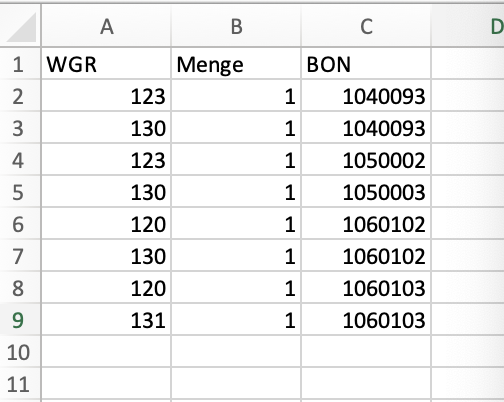Screen dimensions: 504x402
Task: Click the WGR header cell
Action: pos(106,64)
